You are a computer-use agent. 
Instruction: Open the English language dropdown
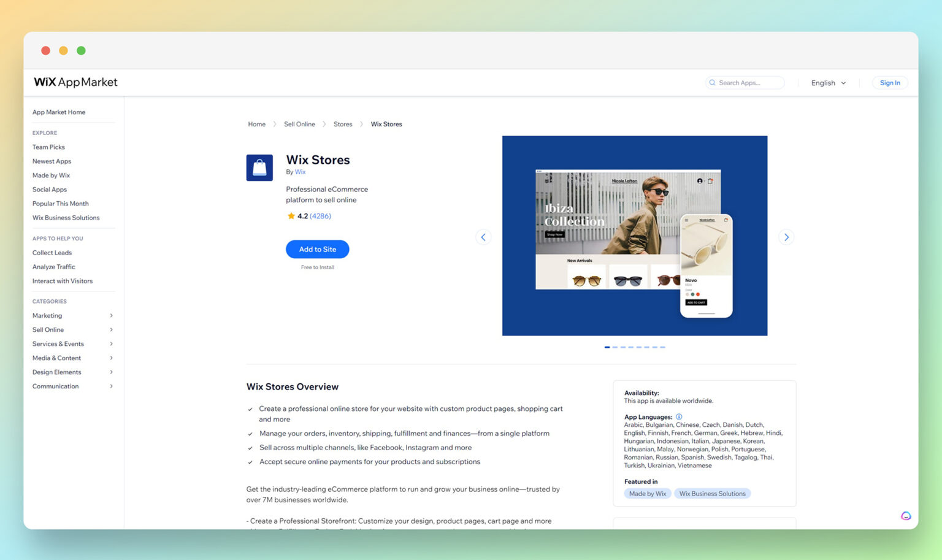tap(827, 82)
